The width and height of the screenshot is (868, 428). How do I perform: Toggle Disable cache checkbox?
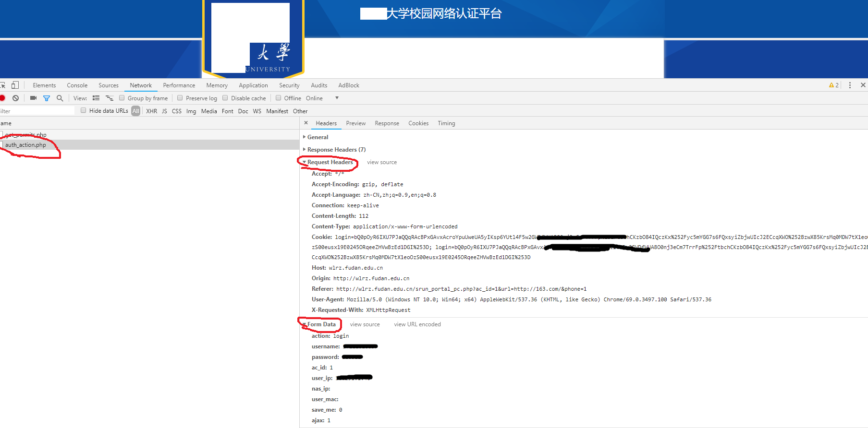pos(225,98)
